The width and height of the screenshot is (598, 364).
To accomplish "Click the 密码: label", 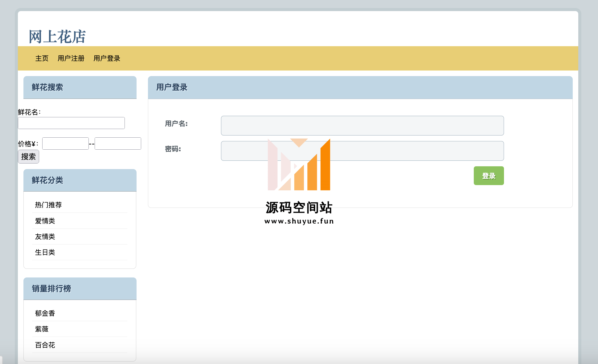I will pyautogui.click(x=173, y=149).
